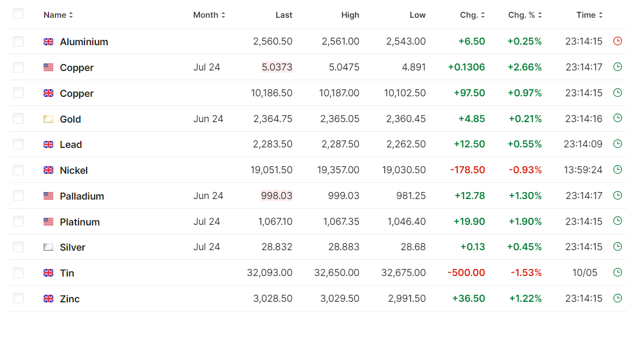Click the green clock icon in Nickel row
Viewport: 644px width, 340px height.
(x=618, y=170)
